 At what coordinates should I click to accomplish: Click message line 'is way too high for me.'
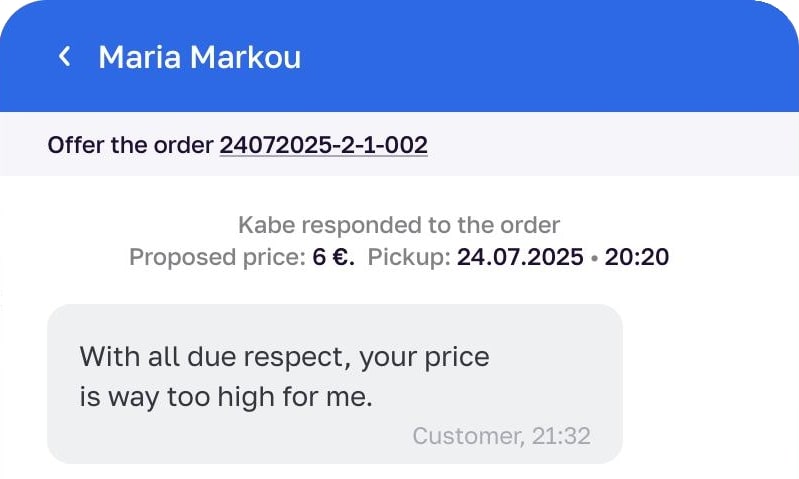pyautogui.click(x=226, y=396)
